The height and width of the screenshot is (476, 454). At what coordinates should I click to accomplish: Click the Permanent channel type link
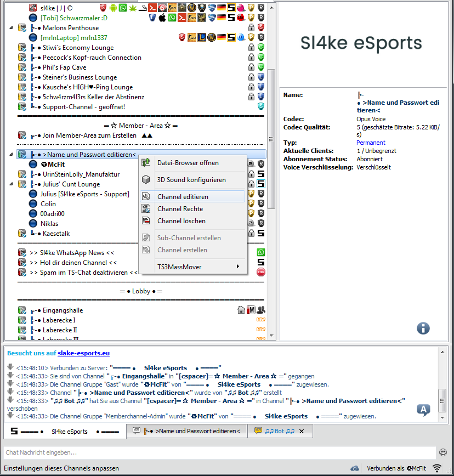point(371,143)
